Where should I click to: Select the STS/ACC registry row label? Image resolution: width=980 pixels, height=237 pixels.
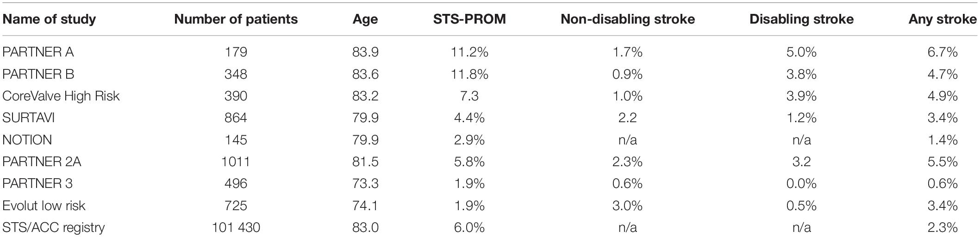(x=54, y=228)
